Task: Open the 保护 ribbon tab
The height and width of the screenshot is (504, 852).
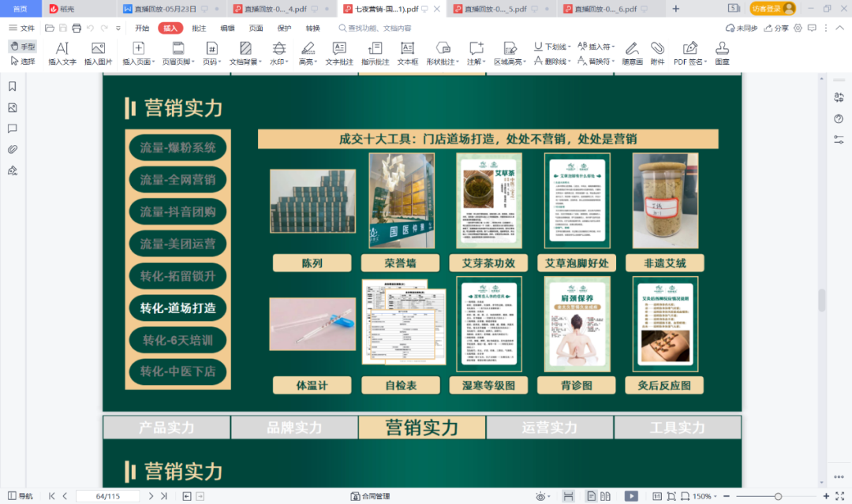Action: [284, 28]
